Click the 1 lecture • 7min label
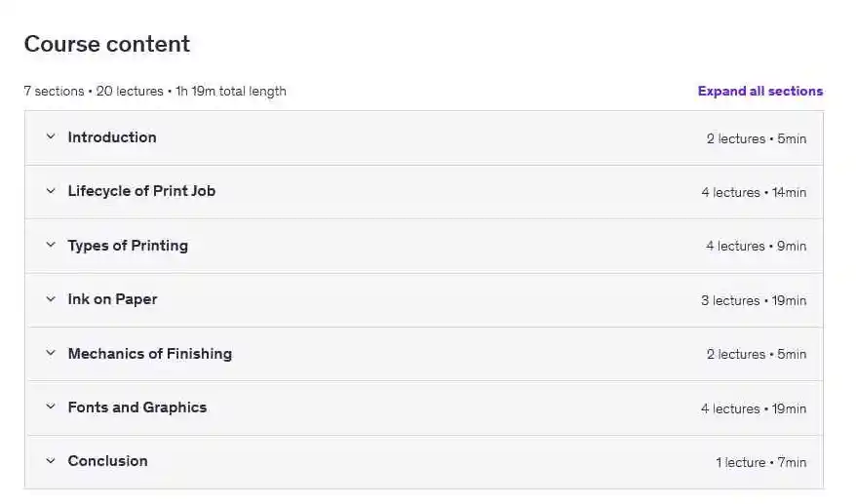856x504 pixels. (x=760, y=463)
